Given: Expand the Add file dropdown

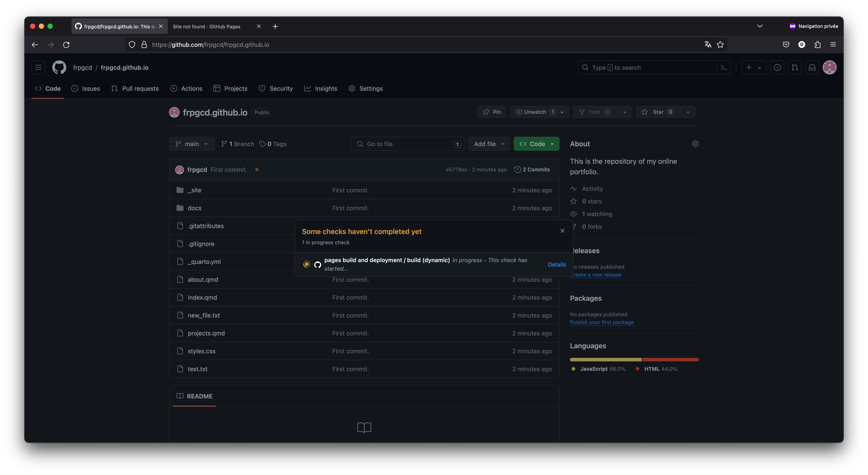Looking at the screenshot, I should [489, 144].
